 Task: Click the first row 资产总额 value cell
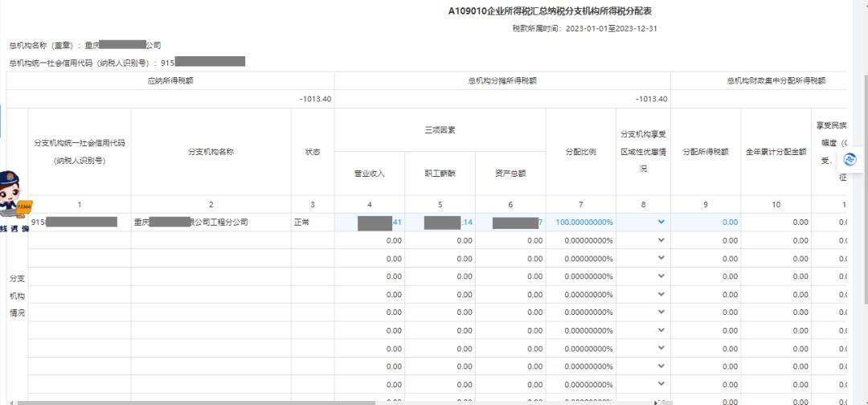(510, 223)
